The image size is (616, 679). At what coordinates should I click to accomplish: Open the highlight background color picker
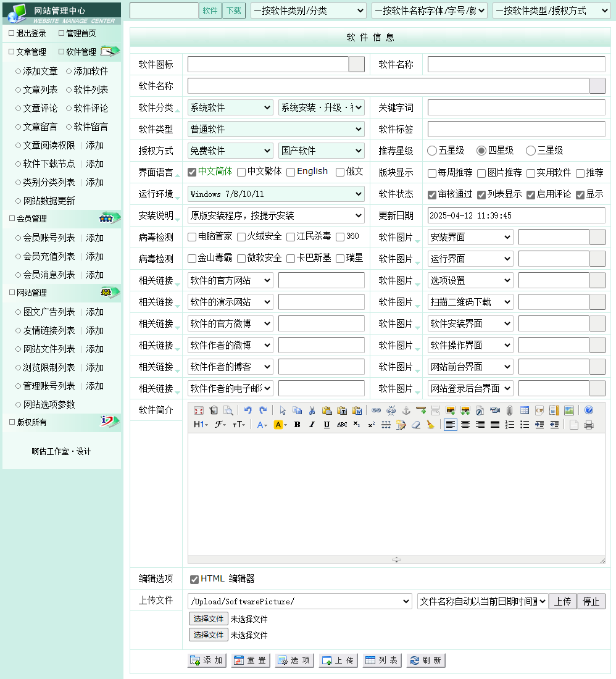pos(281,425)
